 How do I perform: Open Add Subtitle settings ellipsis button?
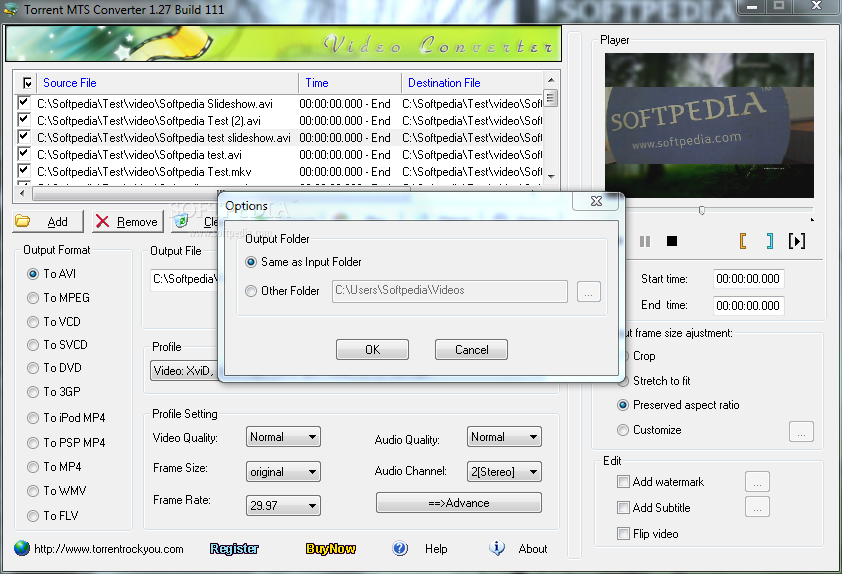[757, 507]
